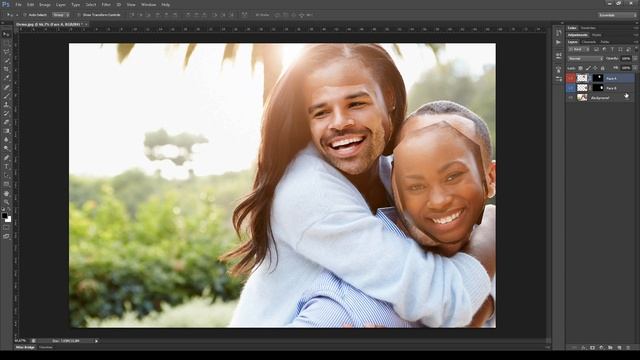The height and width of the screenshot is (360, 640).
Task: Click the zoom percentage field in status bar
Action: tap(20, 340)
